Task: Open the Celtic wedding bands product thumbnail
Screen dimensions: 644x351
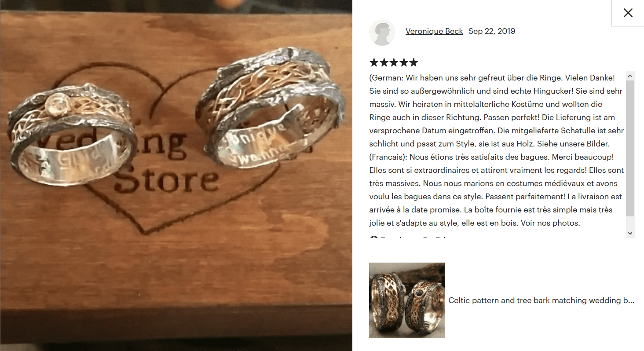Action: [x=407, y=300]
